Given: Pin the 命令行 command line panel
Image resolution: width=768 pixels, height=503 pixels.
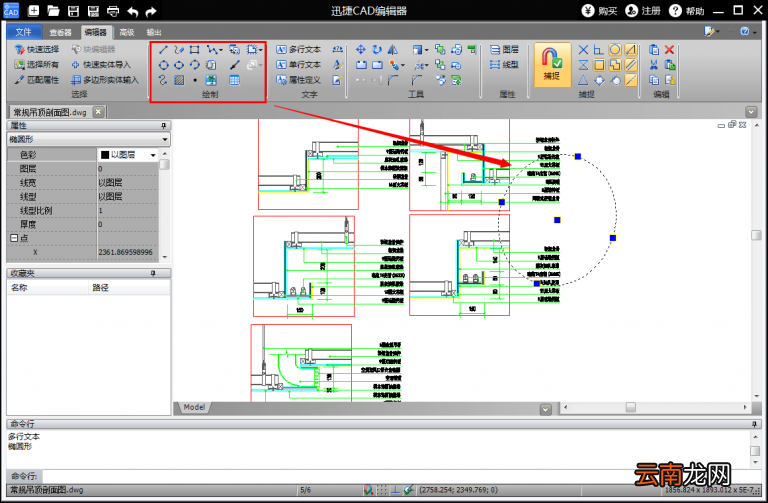Looking at the screenshot, I should 755,424.
